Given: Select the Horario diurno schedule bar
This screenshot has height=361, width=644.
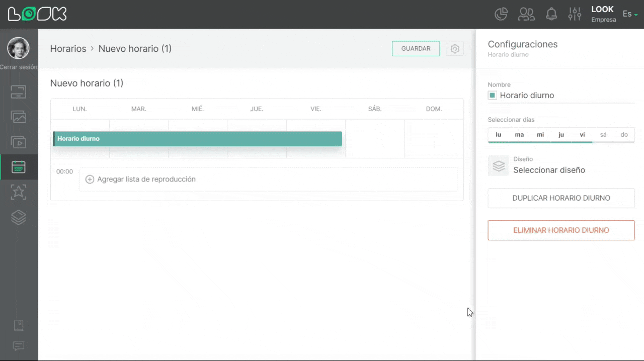Looking at the screenshot, I should pos(198,139).
